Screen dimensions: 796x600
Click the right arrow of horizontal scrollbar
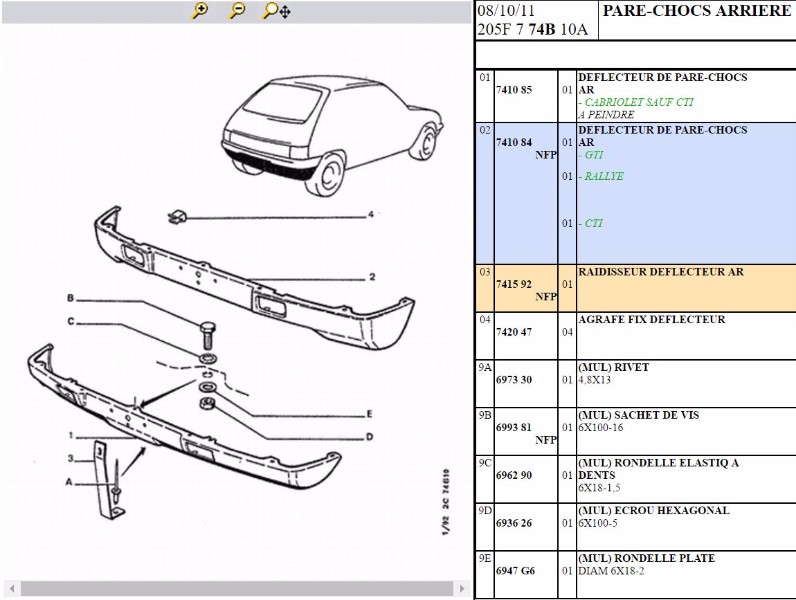(x=461, y=589)
